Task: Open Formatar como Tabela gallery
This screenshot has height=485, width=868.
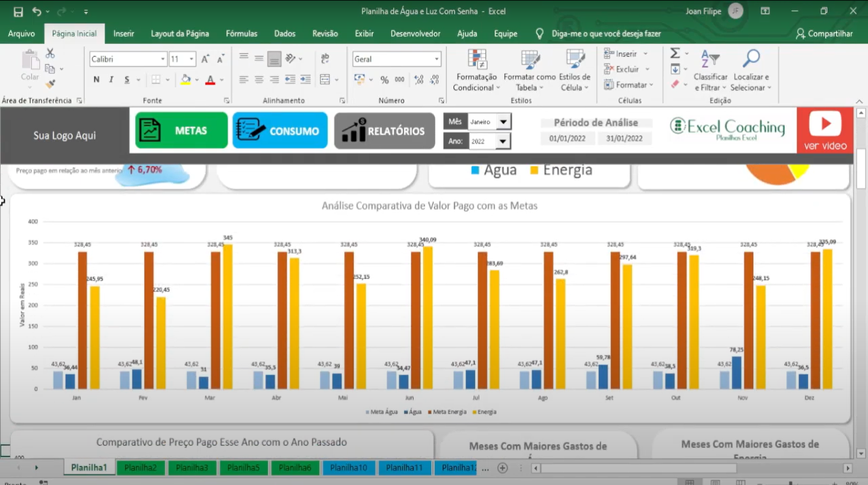Action: coord(530,71)
